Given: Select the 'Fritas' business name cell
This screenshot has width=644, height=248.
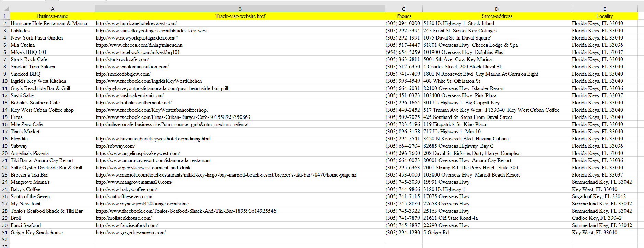Looking at the screenshot, I should tap(52, 117).
